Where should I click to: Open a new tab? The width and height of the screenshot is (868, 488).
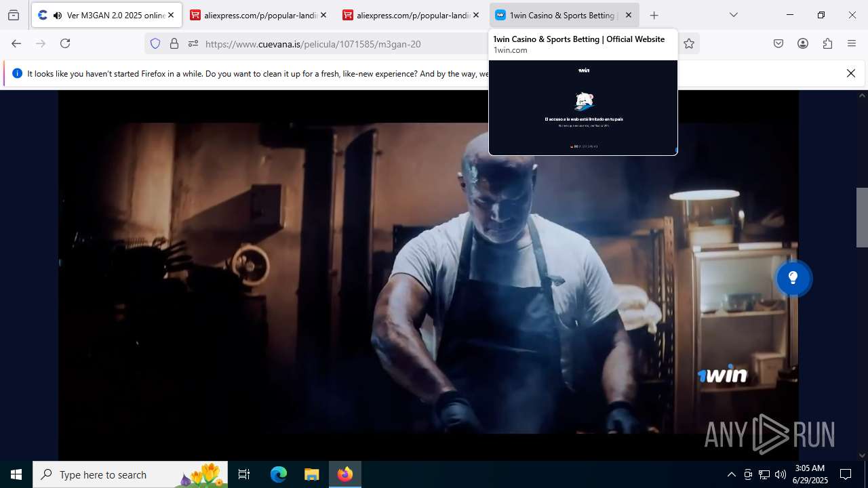(654, 15)
